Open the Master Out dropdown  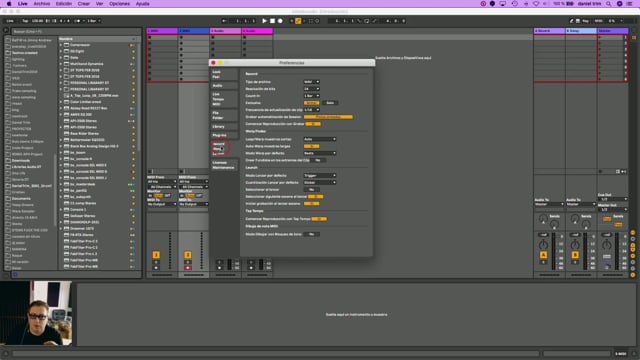click(613, 209)
